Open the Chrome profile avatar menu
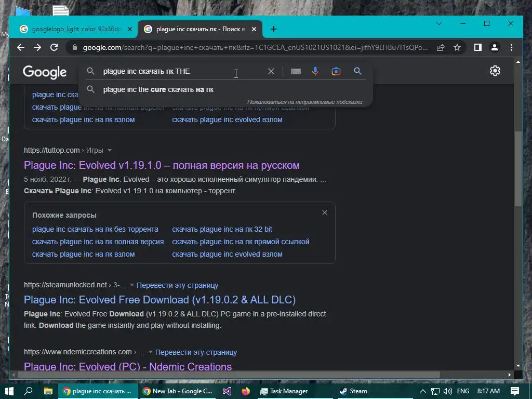The image size is (532, 399). point(495,47)
